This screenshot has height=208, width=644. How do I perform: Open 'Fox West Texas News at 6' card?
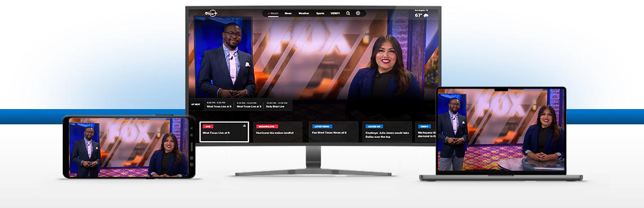click(333, 132)
